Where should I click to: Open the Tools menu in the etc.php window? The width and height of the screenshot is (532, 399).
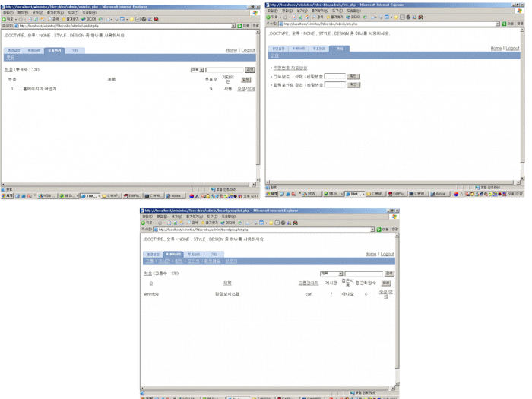tap(337, 11)
